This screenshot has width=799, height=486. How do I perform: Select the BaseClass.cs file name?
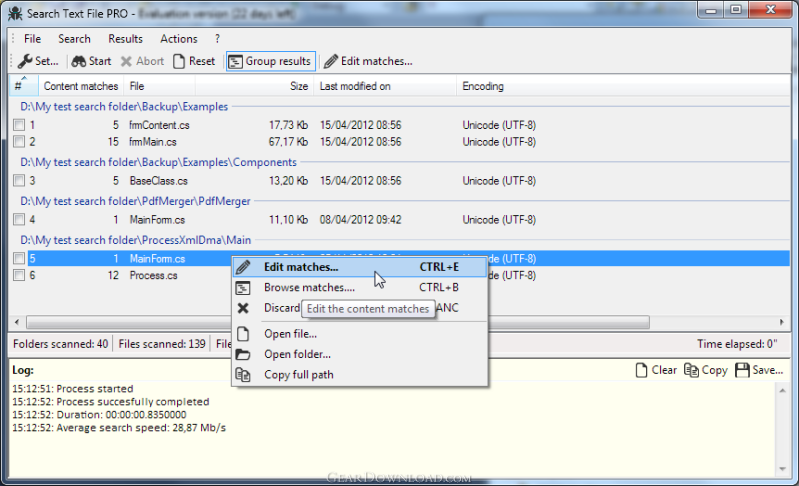tap(158, 180)
